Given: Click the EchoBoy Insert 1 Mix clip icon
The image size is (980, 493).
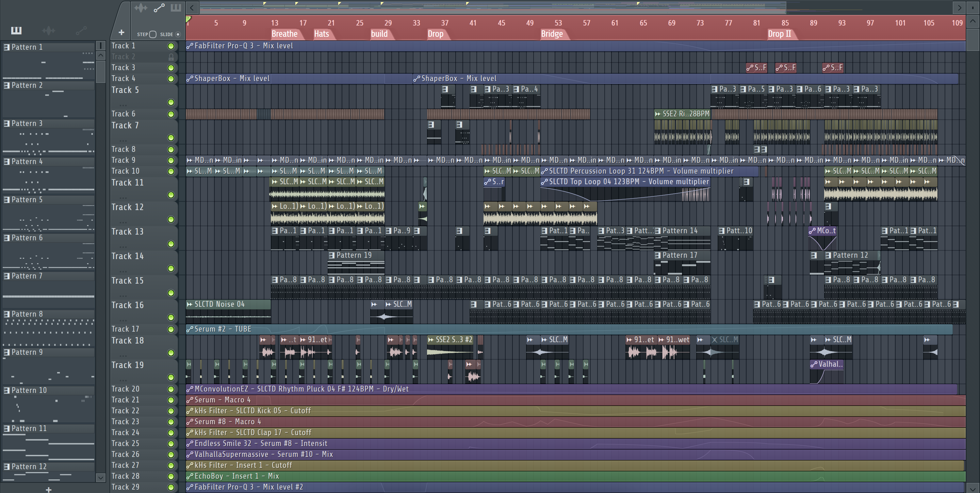Looking at the screenshot, I should (x=190, y=476).
